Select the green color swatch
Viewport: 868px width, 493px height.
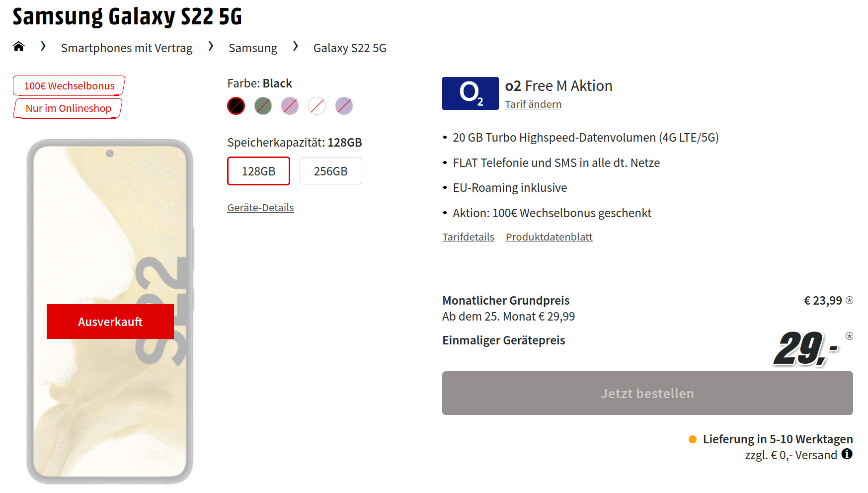(x=263, y=106)
